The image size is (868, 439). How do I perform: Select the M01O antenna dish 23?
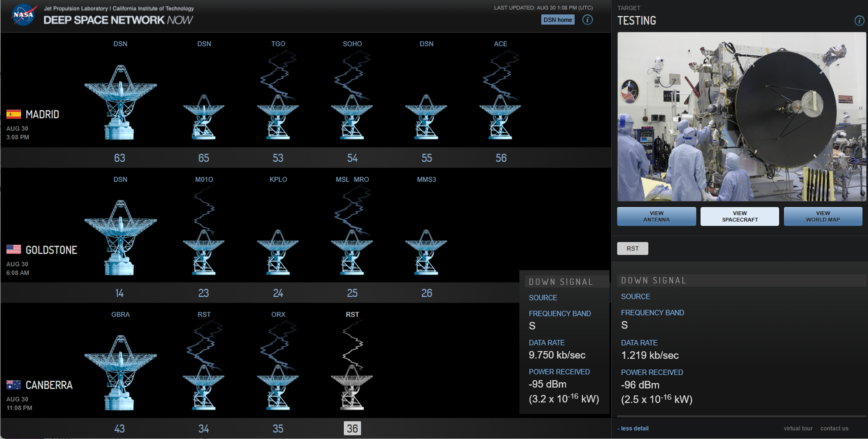[204, 252]
